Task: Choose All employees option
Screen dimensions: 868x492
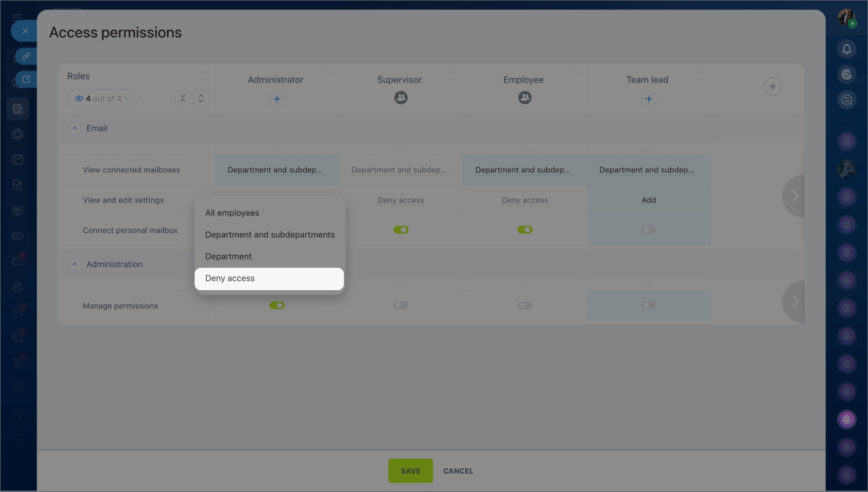Action: coord(232,213)
